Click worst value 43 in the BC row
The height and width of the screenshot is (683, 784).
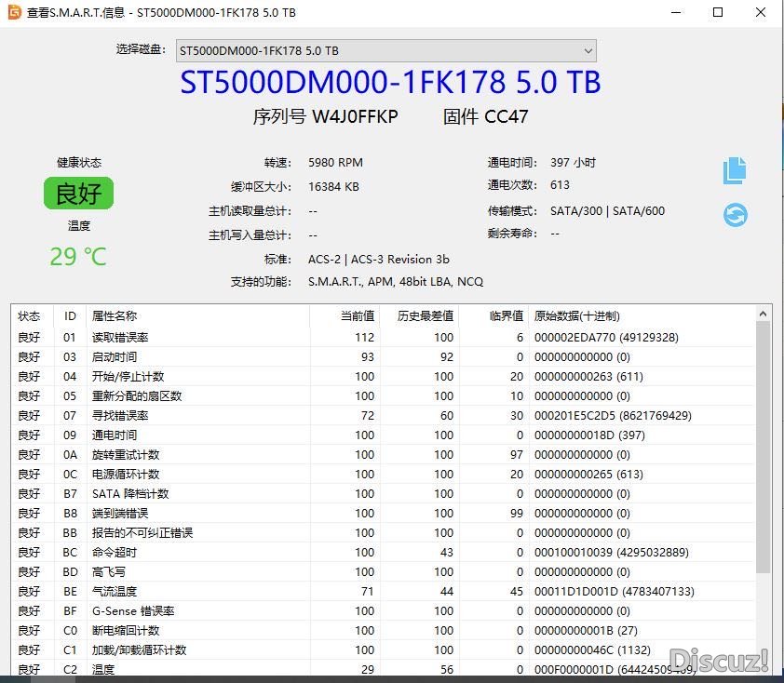(x=447, y=552)
